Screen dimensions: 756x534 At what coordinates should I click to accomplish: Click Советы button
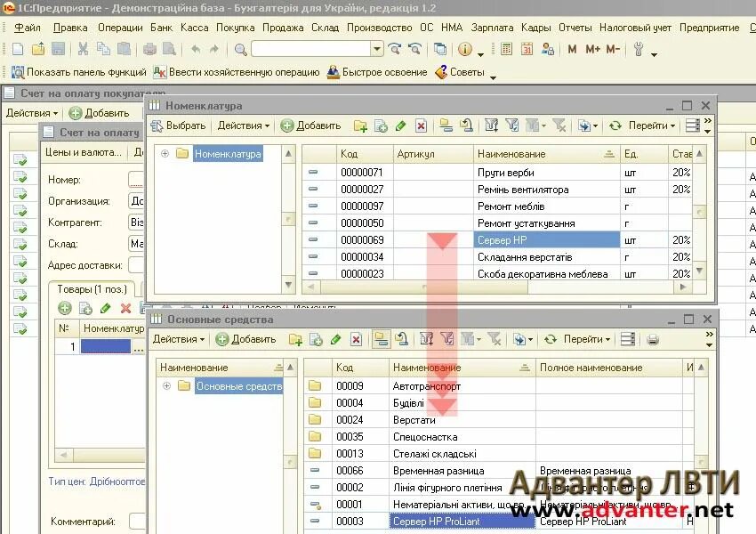click(x=460, y=72)
